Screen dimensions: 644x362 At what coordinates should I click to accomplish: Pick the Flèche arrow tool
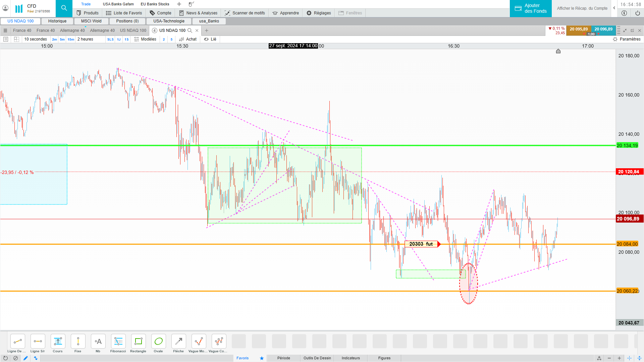coord(178,342)
